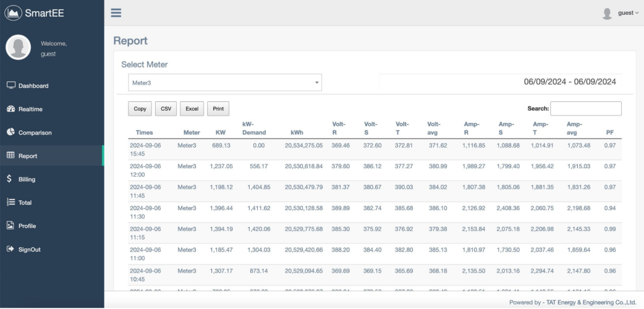Click TAT Energy & Engineering footer text
This screenshot has width=644, height=309.
pyautogui.click(x=591, y=302)
